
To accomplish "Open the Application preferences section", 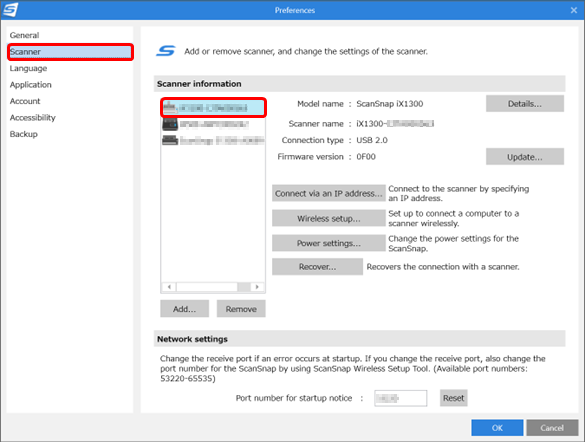I will 31,85.
